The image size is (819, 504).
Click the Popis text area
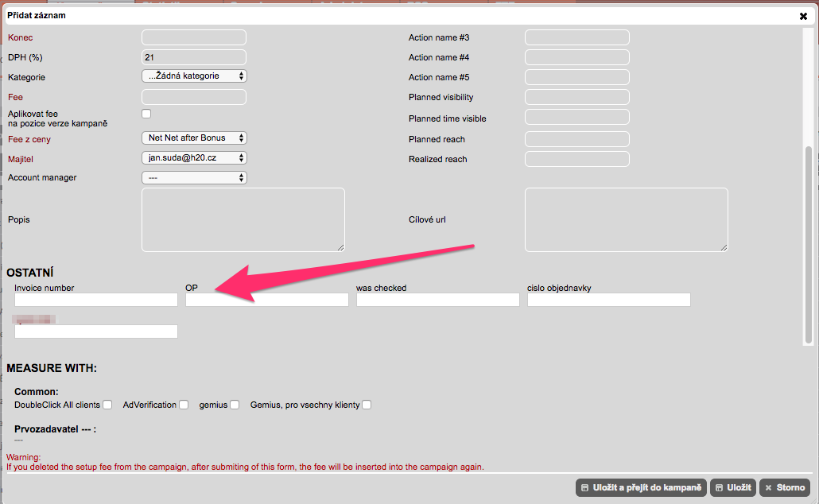[x=243, y=219]
